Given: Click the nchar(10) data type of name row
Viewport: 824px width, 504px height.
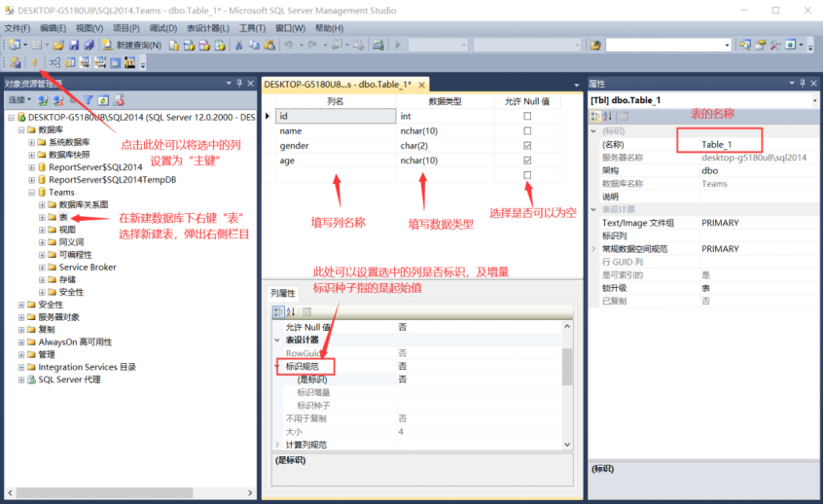Looking at the screenshot, I should pos(419,130).
